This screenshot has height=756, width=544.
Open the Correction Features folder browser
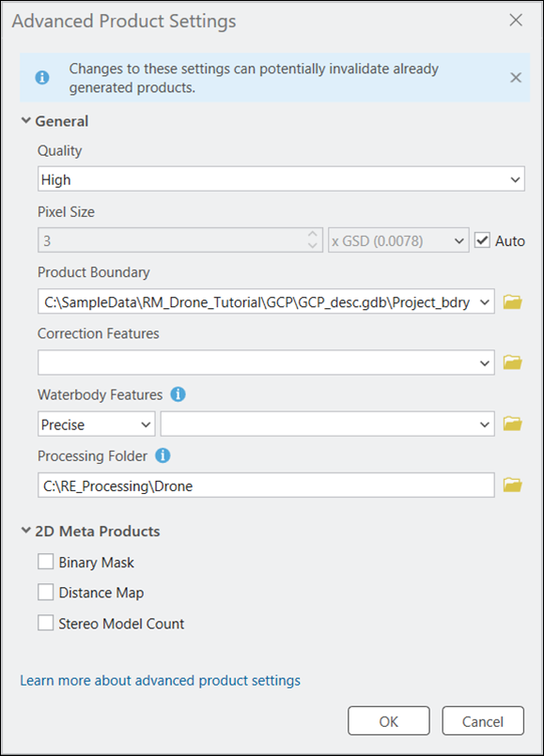(512, 362)
